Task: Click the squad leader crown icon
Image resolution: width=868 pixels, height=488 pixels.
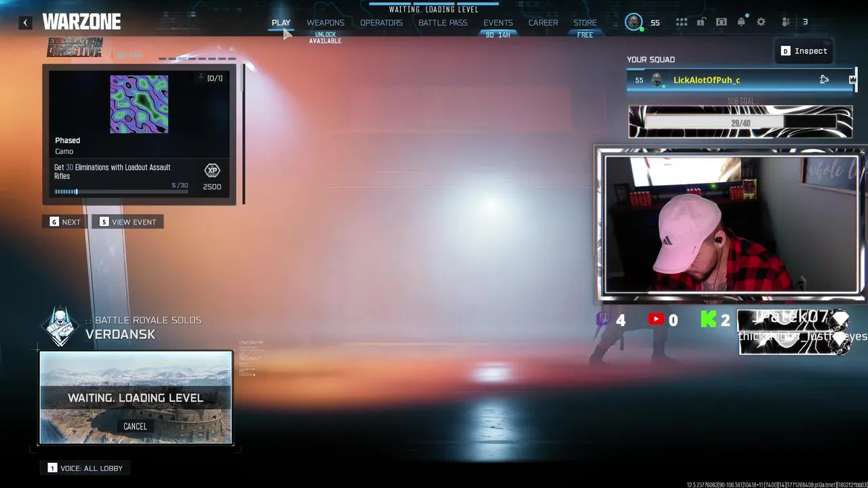Action: point(852,80)
